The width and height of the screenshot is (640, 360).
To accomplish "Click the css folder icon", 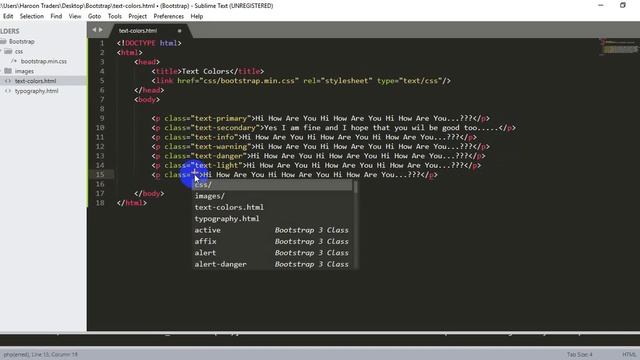I will [x=8, y=51].
